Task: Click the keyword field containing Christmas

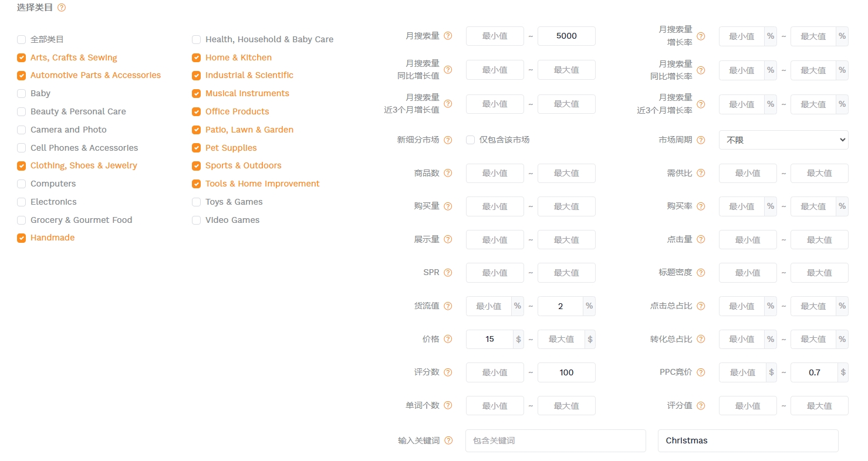Action: (748, 440)
